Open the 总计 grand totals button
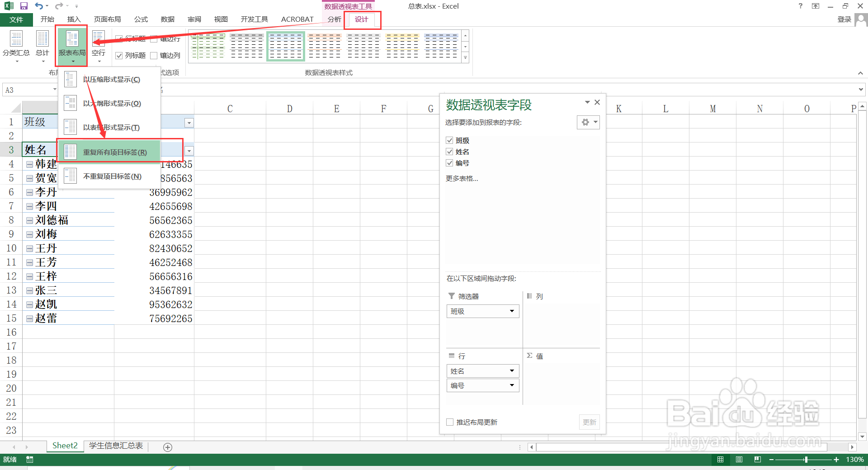Screen dimensions: 868x470 [x=42, y=46]
